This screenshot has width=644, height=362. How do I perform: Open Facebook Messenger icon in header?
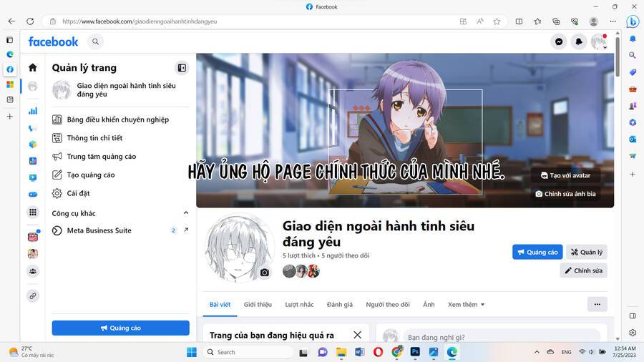(559, 41)
